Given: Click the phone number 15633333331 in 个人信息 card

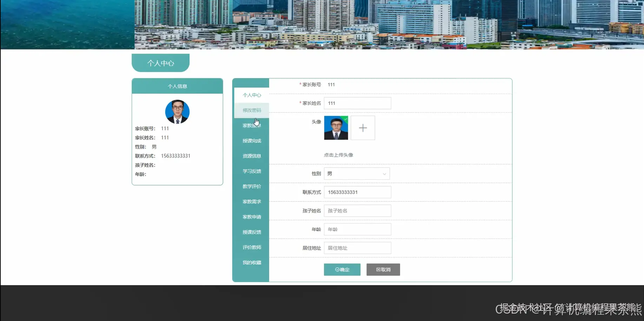Looking at the screenshot, I should point(175,156).
